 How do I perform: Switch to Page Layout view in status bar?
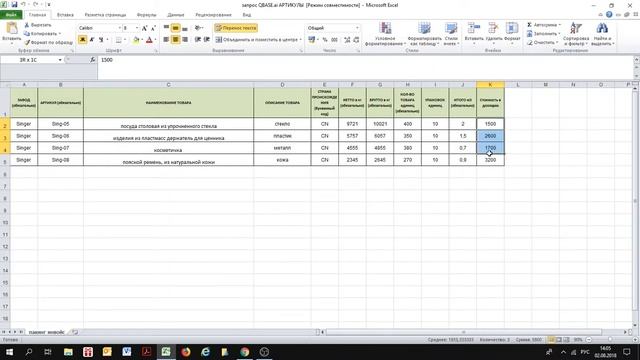click(559, 340)
